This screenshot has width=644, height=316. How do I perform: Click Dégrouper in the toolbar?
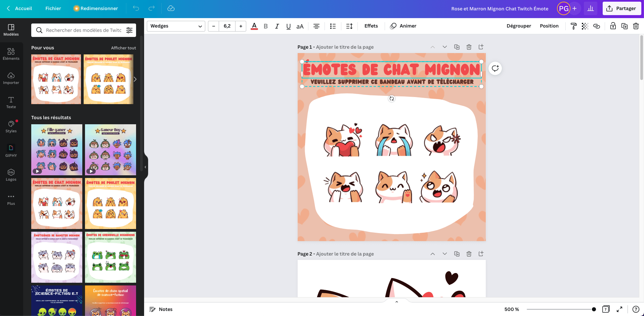[x=519, y=26]
